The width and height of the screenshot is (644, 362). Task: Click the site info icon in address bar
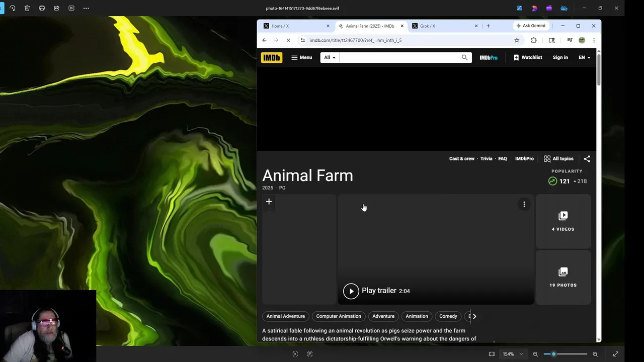pos(302,40)
